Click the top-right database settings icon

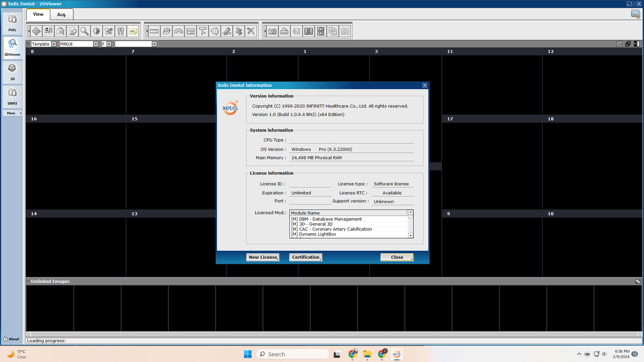[x=636, y=14]
